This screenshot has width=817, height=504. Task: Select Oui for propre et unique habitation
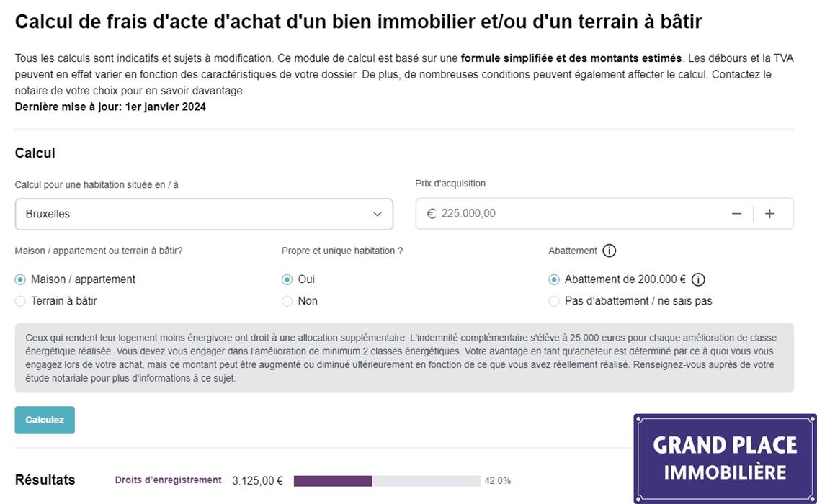pyautogui.click(x=287, y=279)
